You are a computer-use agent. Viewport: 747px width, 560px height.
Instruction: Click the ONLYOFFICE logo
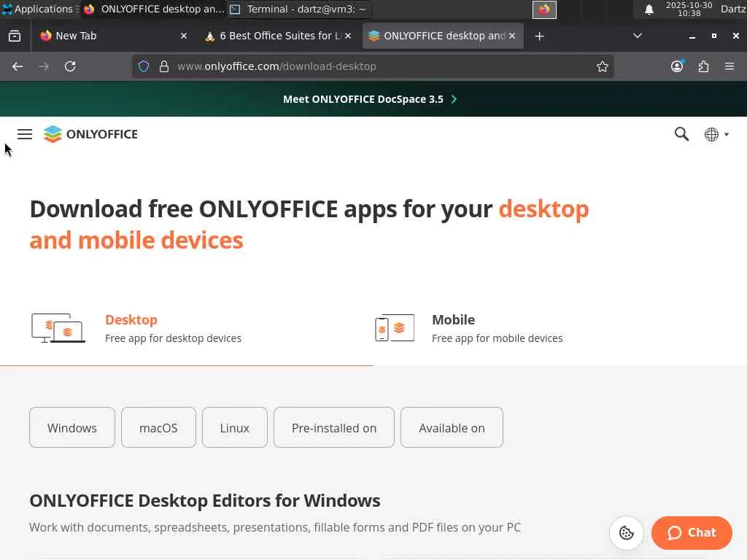(x=90, y=134)
